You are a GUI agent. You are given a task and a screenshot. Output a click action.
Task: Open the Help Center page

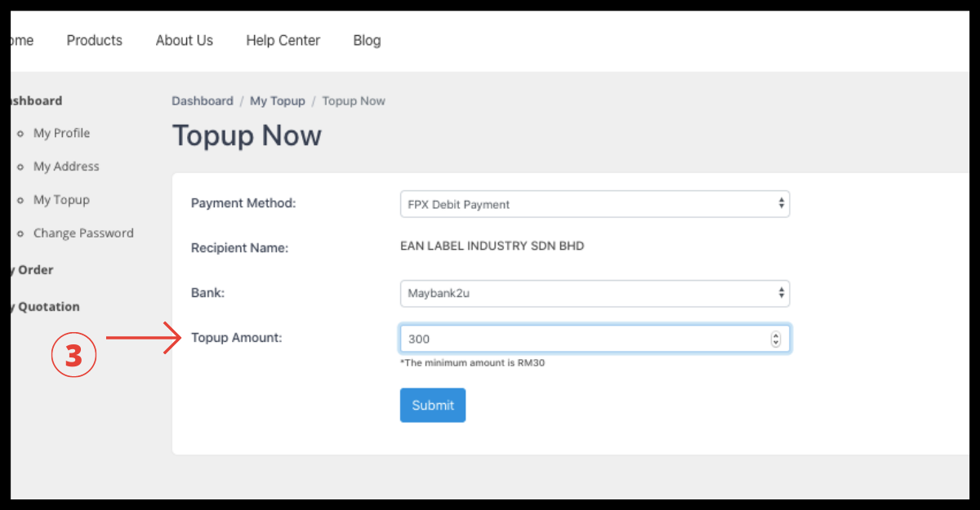[283, 41]
